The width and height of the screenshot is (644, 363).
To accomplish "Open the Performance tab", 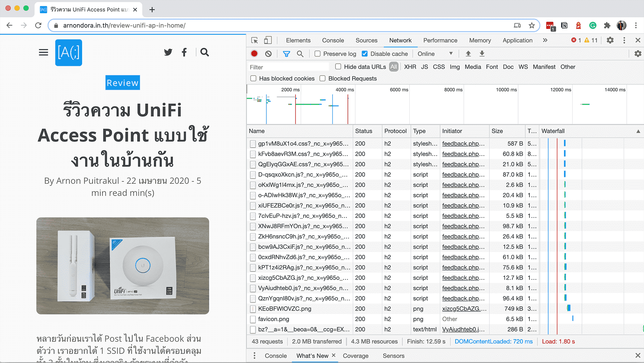I will (440, 40).
